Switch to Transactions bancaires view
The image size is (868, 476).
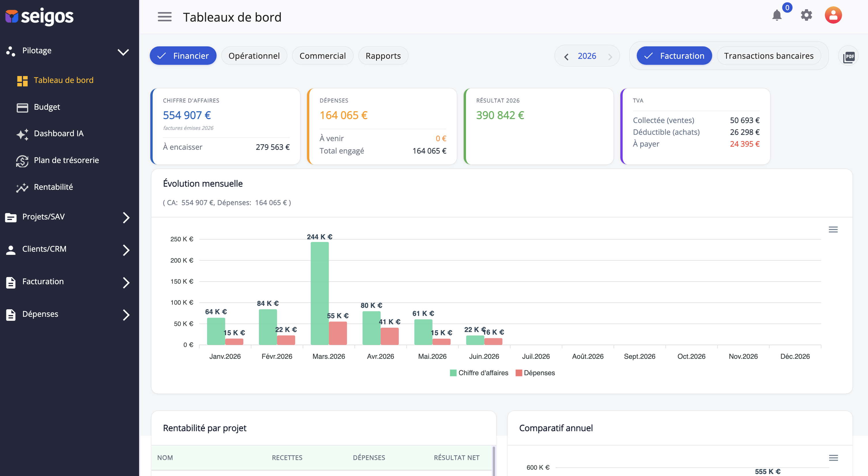coord(769,56)
